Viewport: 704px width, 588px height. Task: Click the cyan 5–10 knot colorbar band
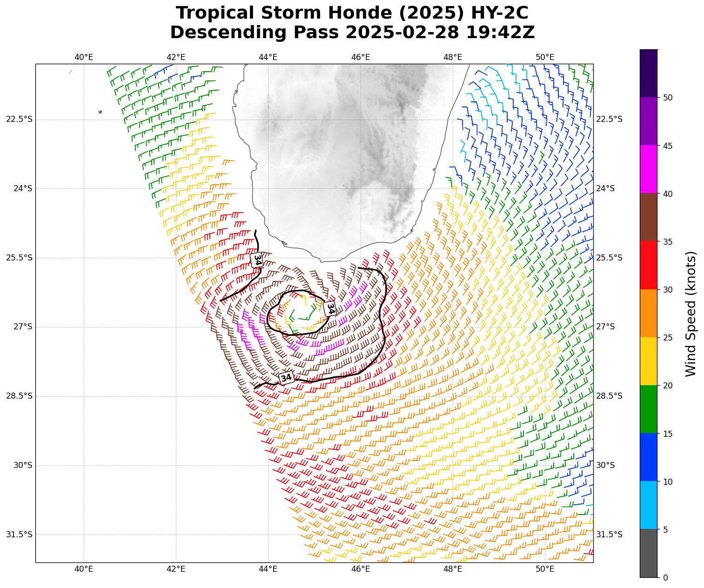coord(648,505)
